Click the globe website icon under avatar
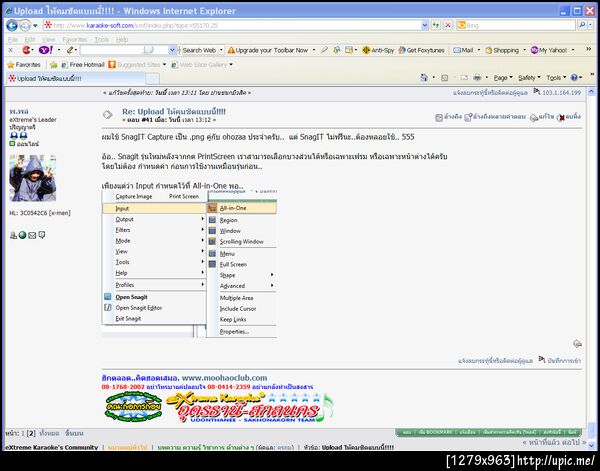600x471 pixels. 23,235
